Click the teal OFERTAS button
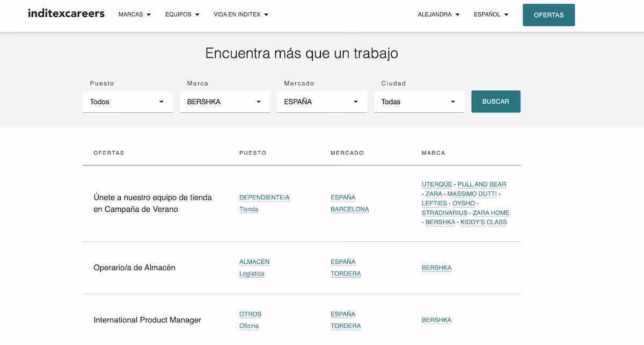 (x=548, y=15)
